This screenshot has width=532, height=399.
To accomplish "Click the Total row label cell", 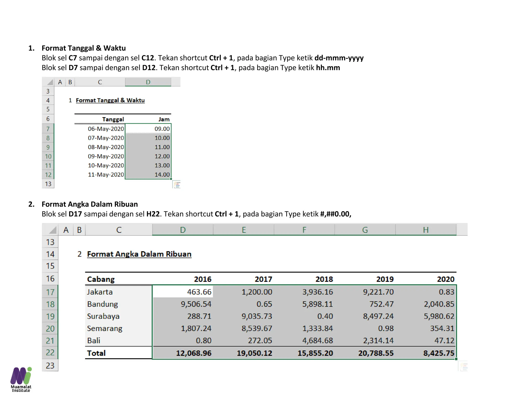I will click(96, 353).
